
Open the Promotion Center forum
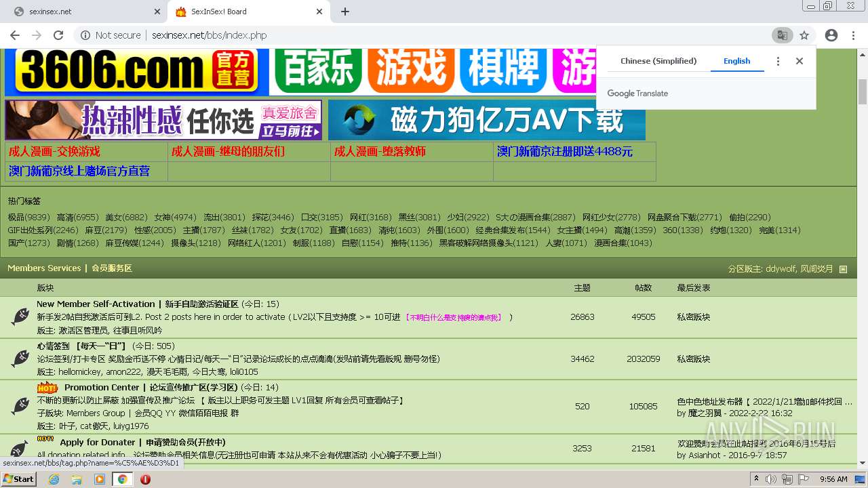pos(151,388)
